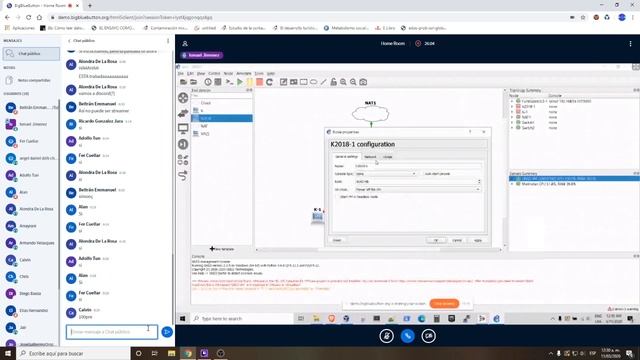Click the reload all nodes icon
640x360 pixels.
(x=269, y=82)
